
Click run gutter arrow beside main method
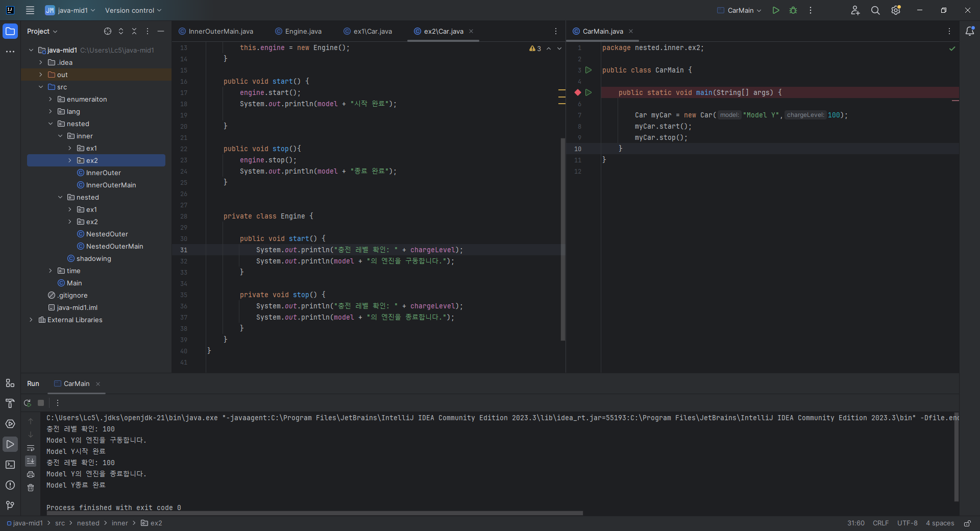(589, 92)
